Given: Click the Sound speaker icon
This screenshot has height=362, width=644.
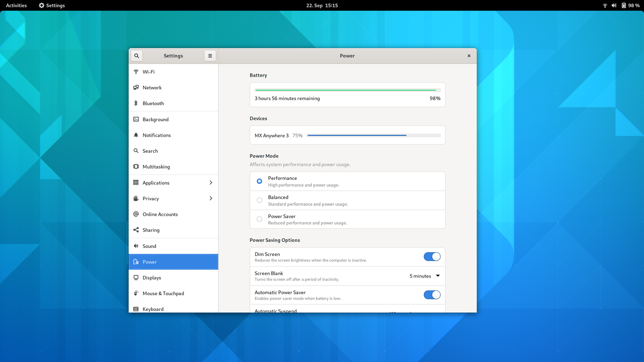Looking at the screenshot, I should 136,246.
